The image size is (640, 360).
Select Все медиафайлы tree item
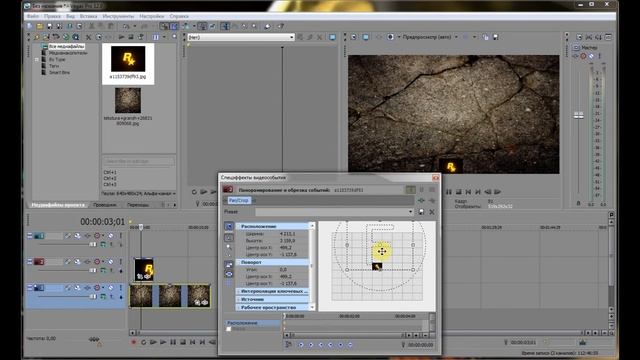click(66, 47)
